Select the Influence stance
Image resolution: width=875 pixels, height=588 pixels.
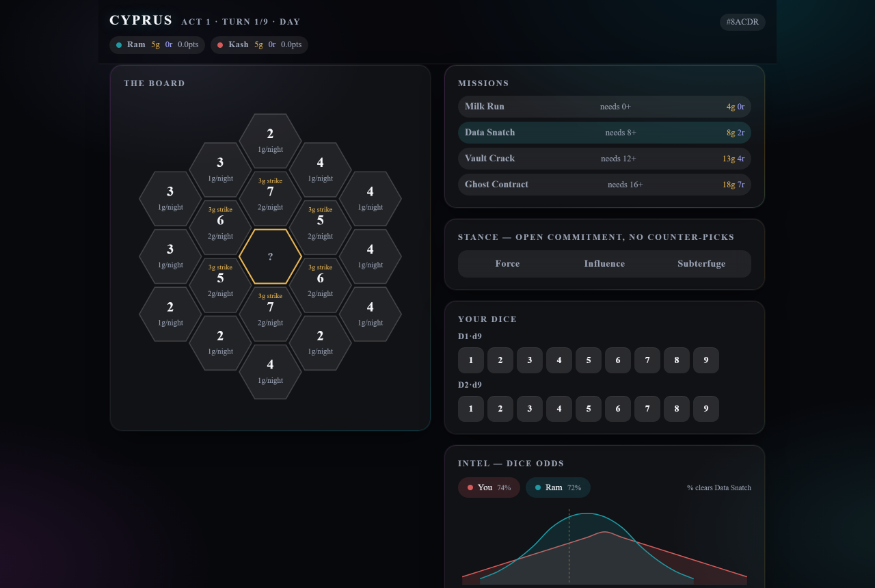coord(604,264)
